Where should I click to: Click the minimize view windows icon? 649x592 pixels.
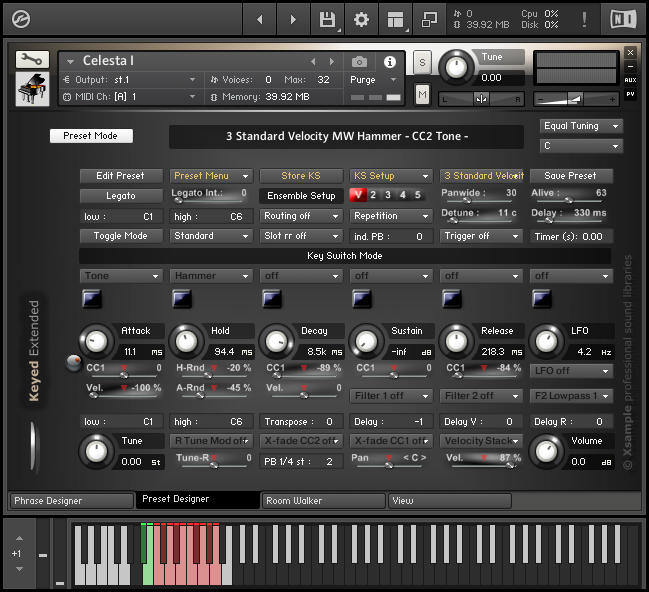(429, 19)
